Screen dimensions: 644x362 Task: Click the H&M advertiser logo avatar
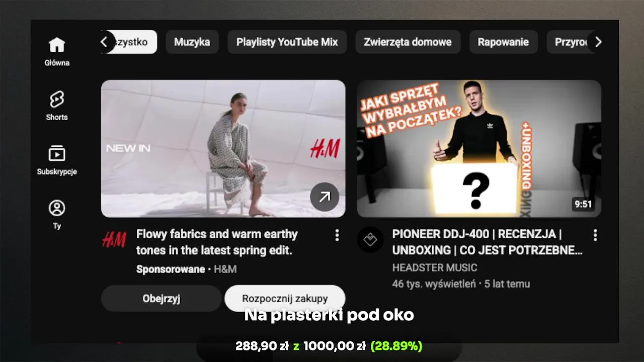(x=114, y=239)
